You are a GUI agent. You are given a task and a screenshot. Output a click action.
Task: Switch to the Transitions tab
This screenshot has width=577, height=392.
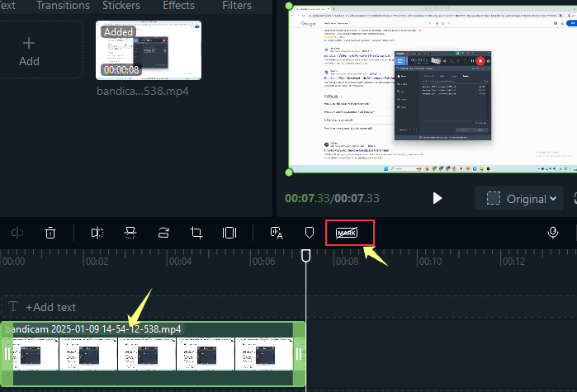64,6
